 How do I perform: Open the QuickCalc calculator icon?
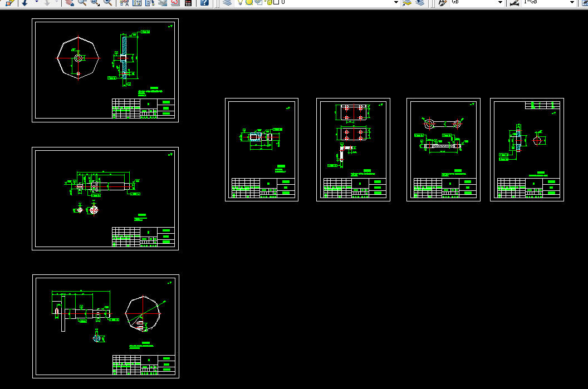tap(188, 3)
